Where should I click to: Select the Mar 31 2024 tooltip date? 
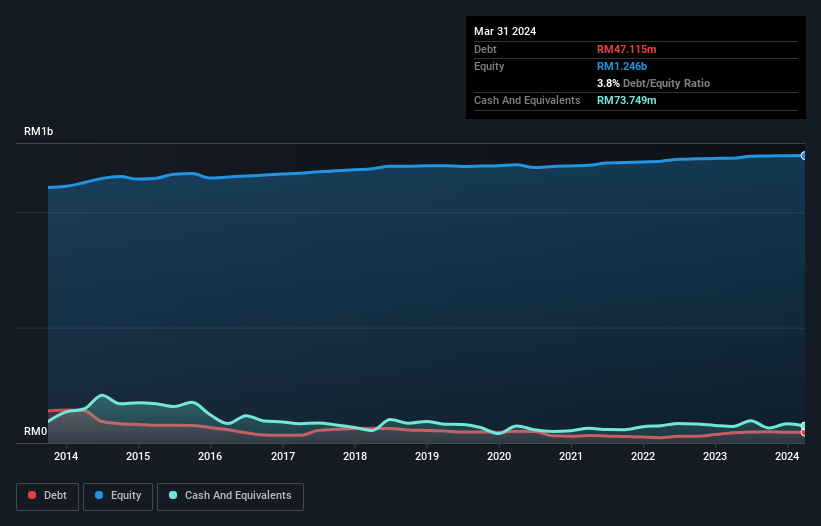[x=505, y=31]
